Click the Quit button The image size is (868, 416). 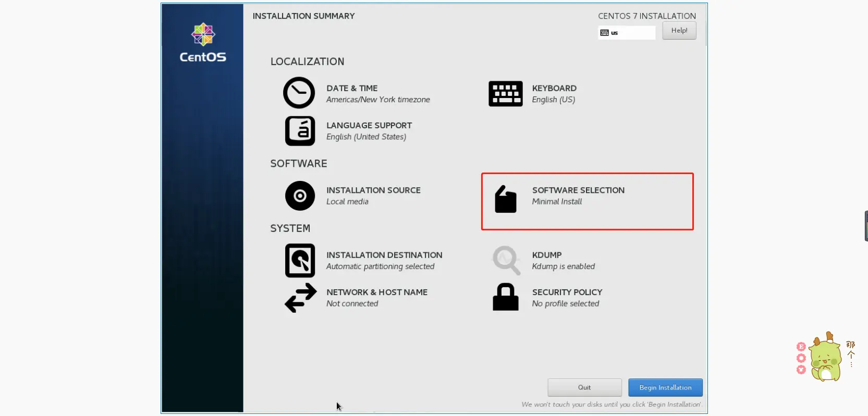click(584, 387)
